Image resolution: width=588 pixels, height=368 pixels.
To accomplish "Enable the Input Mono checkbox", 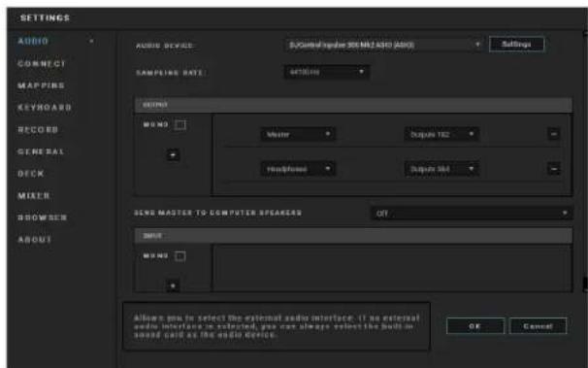I will [180, 256].
